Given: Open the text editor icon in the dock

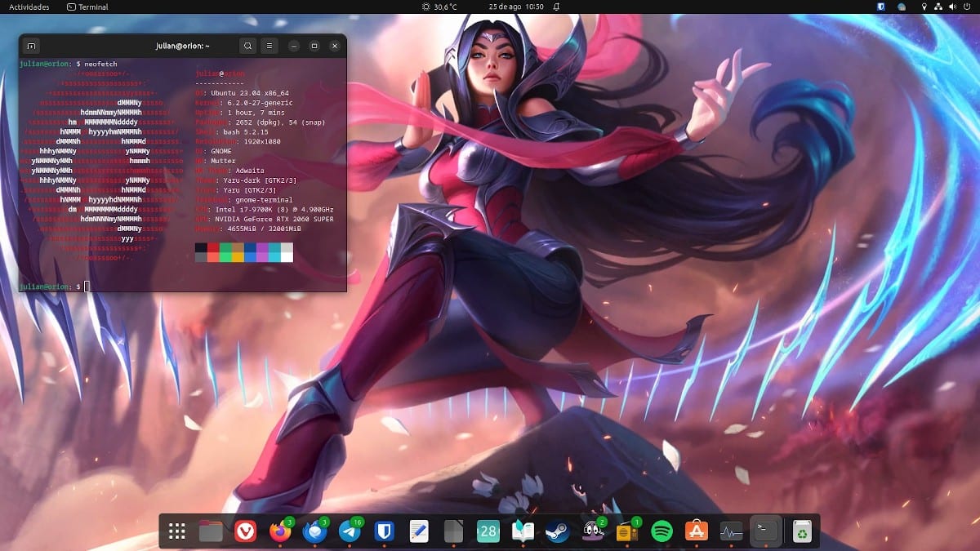Looking at the screenshot, I should pyautogui.click(x=419, y=532).
